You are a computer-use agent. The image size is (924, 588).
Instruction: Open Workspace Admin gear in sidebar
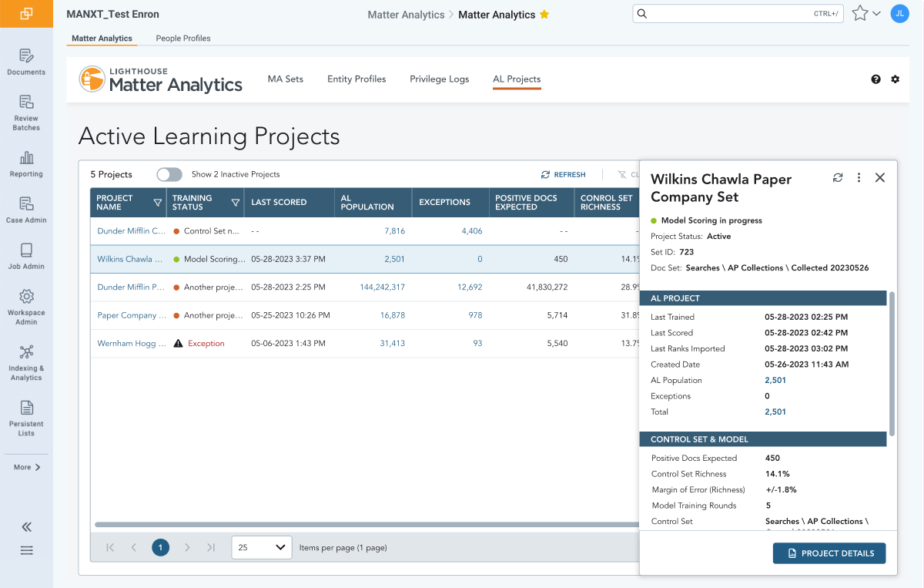26,307
